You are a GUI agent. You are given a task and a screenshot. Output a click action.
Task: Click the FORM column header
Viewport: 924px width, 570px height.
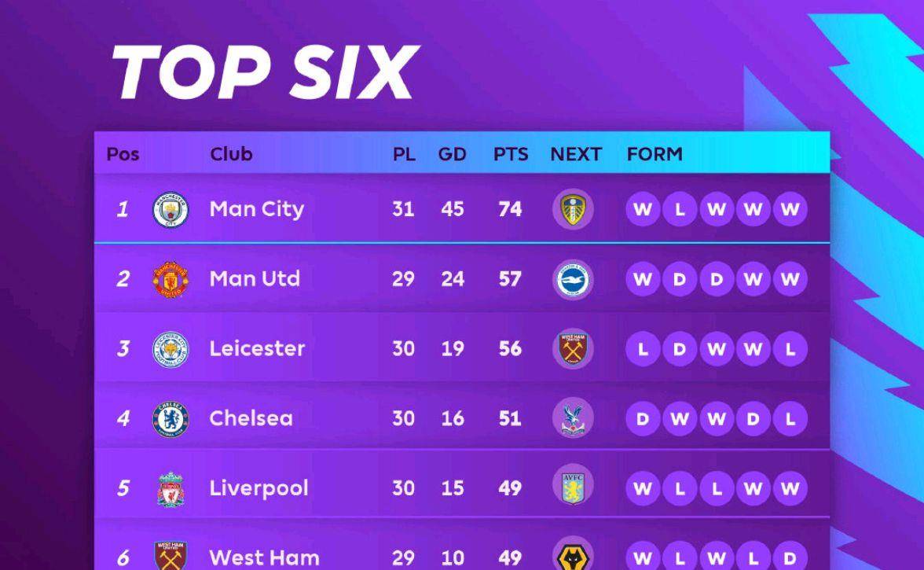click(x=654, y=154)
